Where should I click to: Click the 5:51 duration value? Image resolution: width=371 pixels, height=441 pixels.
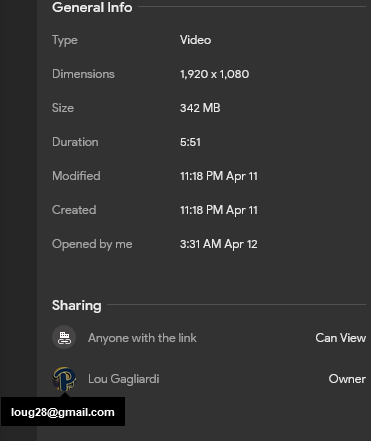point(190,142)
